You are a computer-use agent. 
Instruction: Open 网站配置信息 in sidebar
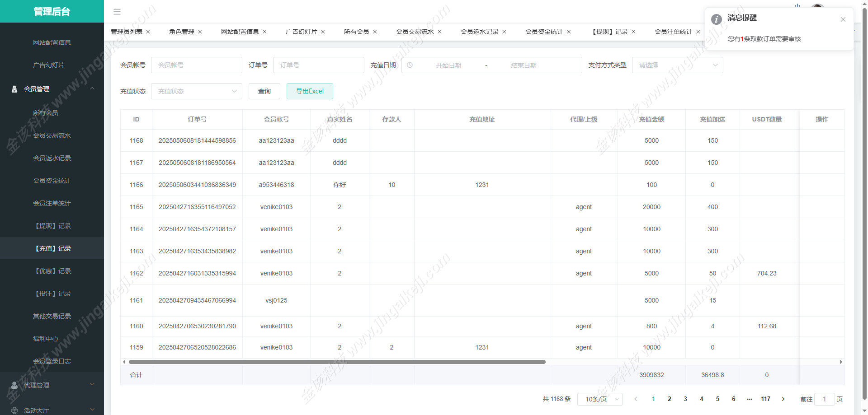[52, 42]
